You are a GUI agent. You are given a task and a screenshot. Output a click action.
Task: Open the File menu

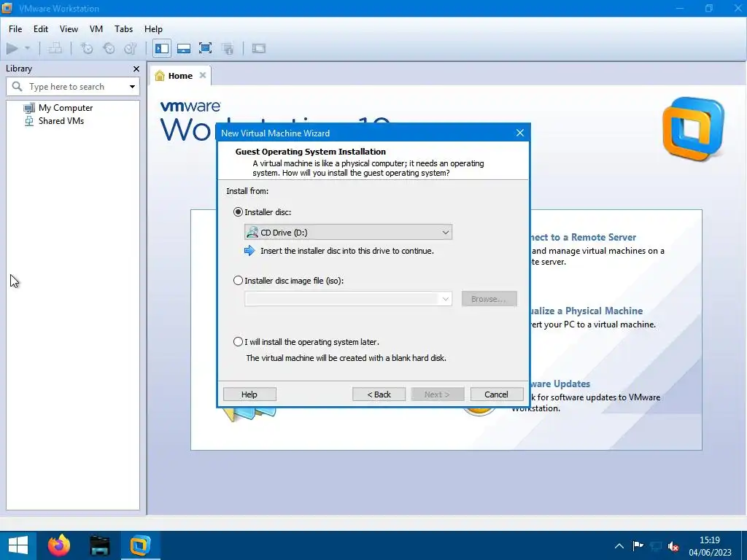[x=15, y=29]
